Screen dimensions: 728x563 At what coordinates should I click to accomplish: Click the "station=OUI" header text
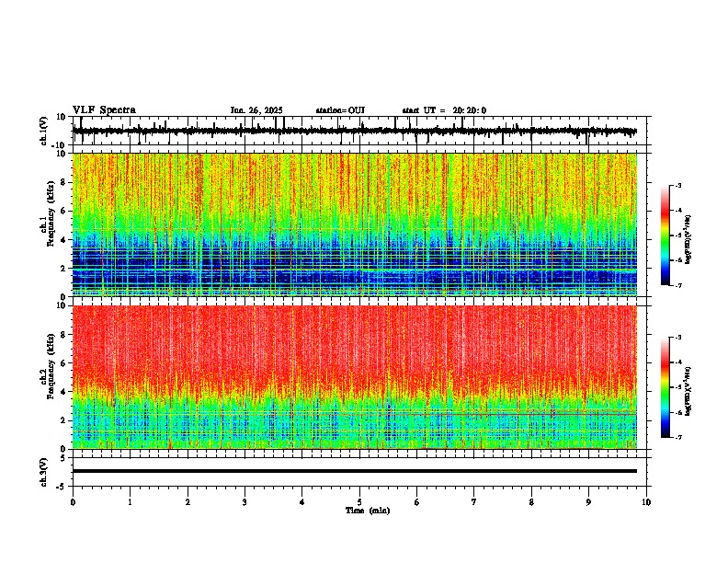tap(340, 110)
